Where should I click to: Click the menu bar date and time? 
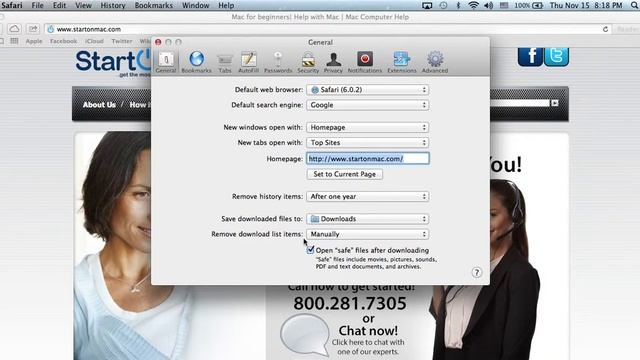click(586, 5)
